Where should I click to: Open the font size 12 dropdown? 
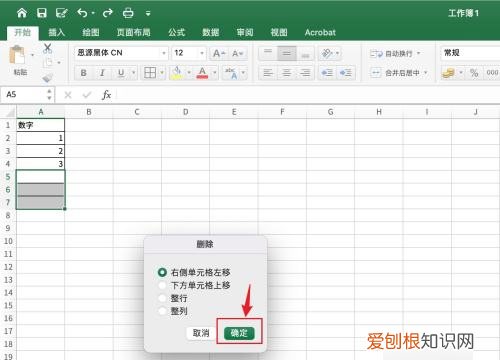[202, 53]
